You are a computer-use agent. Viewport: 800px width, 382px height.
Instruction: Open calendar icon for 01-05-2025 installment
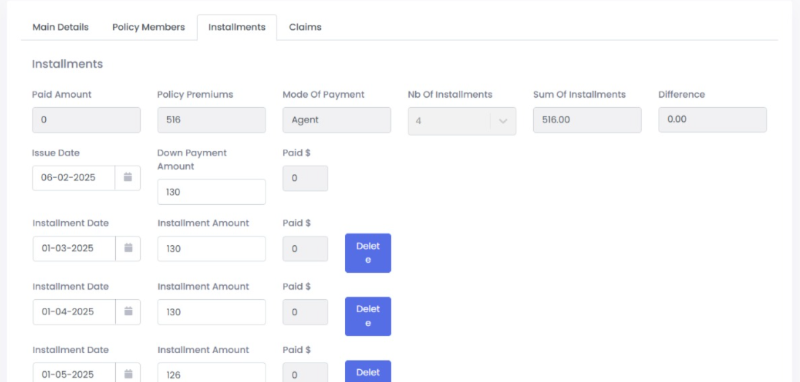[128, 374]
